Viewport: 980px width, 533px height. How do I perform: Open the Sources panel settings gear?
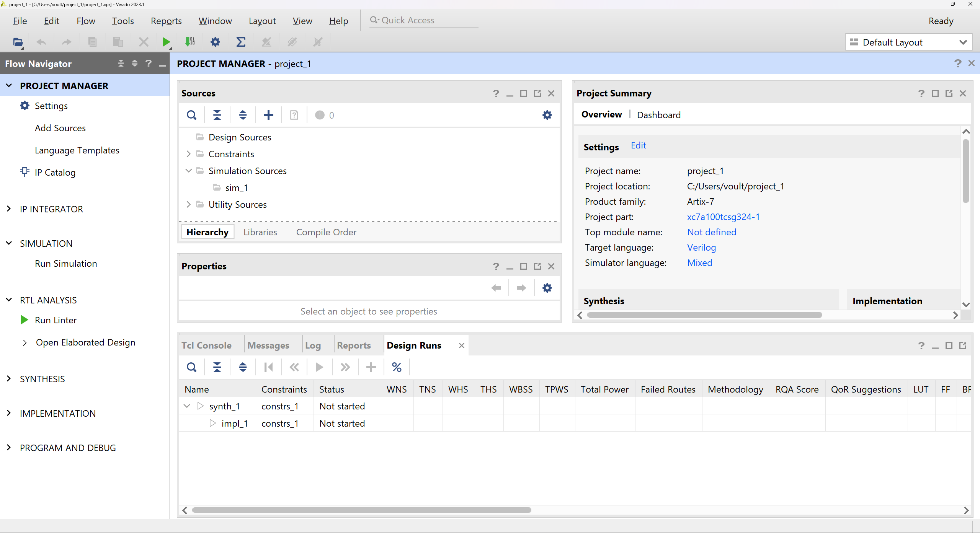(x=547, y=115)
